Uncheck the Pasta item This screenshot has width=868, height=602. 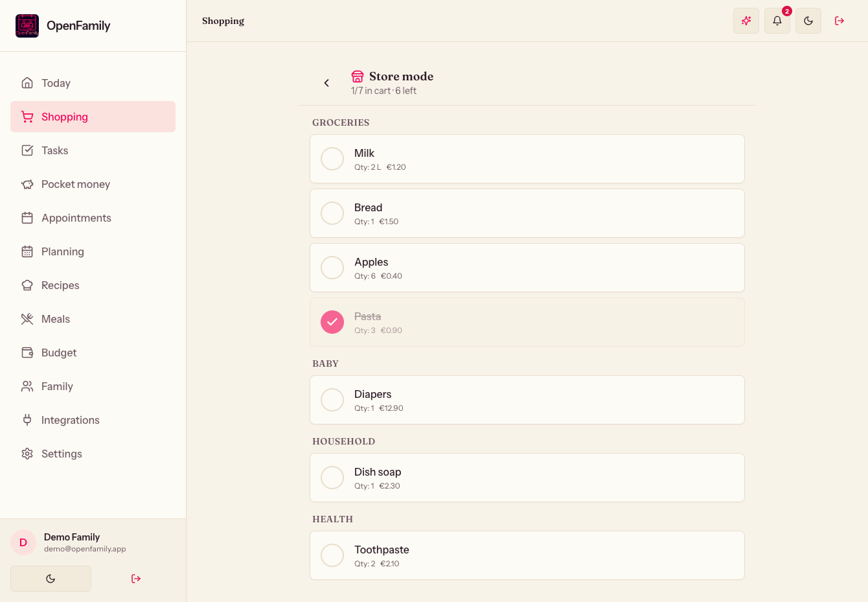click(x=332, y=322)
